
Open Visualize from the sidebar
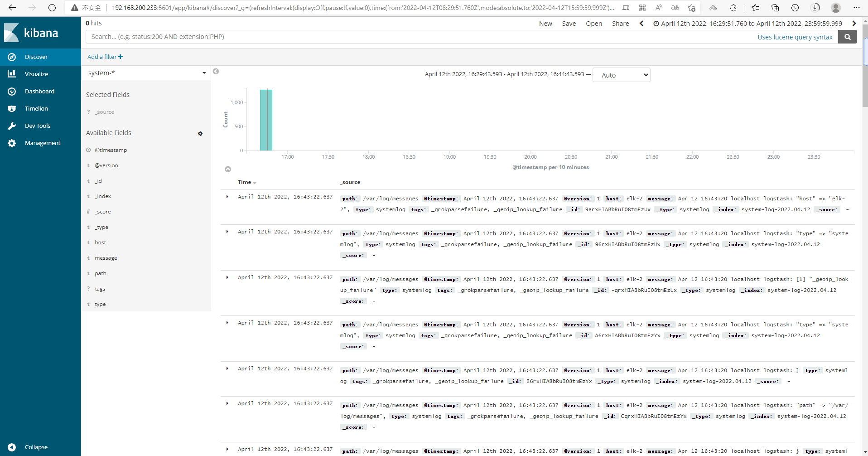pos(40,74)
